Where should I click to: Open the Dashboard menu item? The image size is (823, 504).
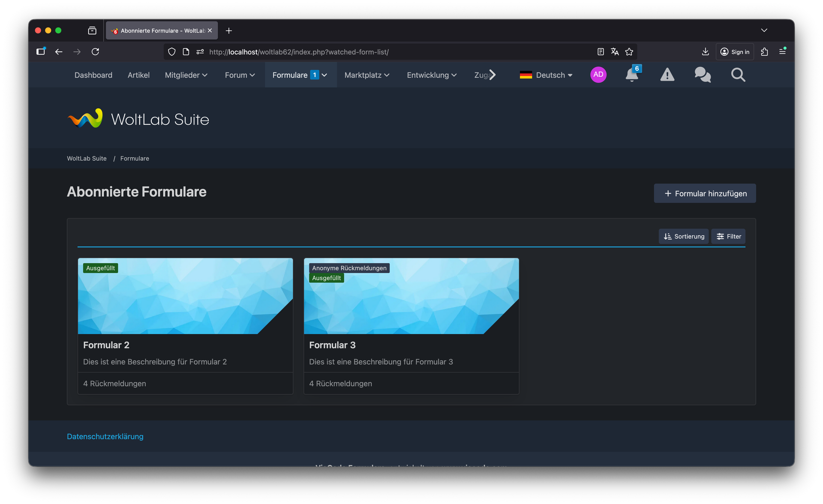click(93, 75)
